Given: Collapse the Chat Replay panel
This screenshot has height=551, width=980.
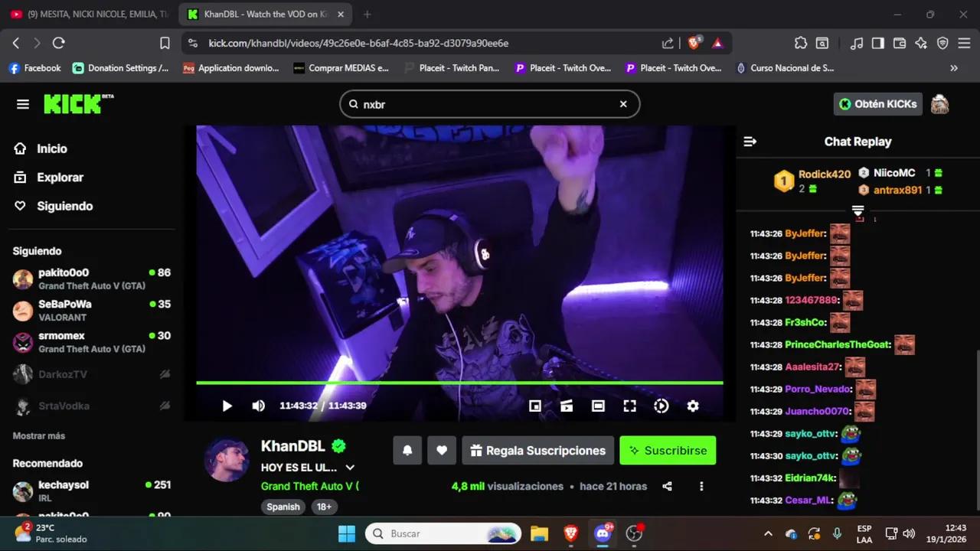Looking at the screenshot, I should click(750, 142).
